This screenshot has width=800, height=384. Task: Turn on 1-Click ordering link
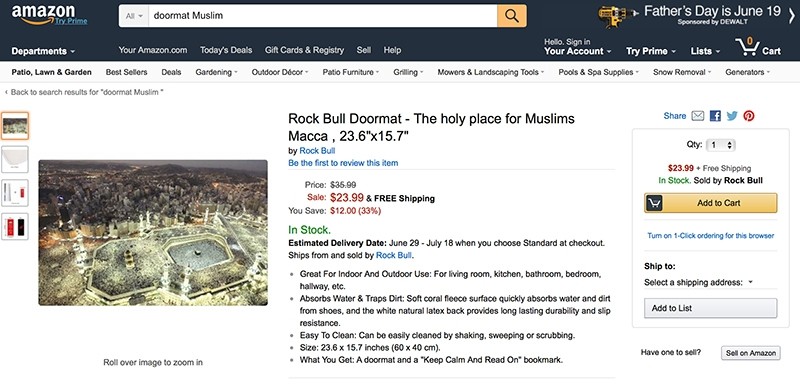(710, 236)
